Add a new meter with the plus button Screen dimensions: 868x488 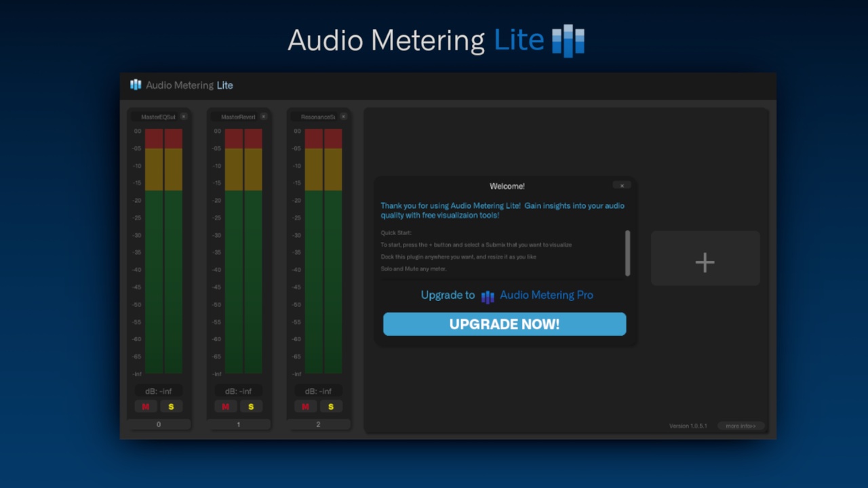[705, 258]
